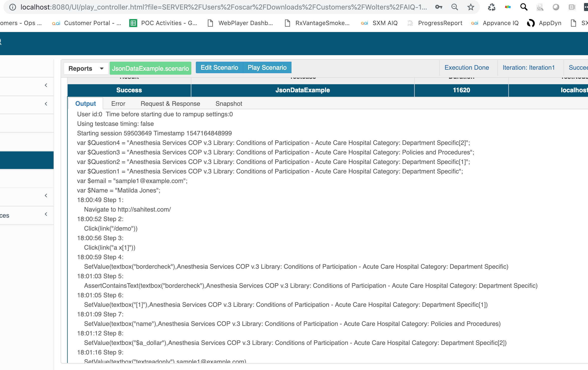This screenshot has width=588, height=370.
Task: Click Edit Scenario button
Action: [219, 68]
